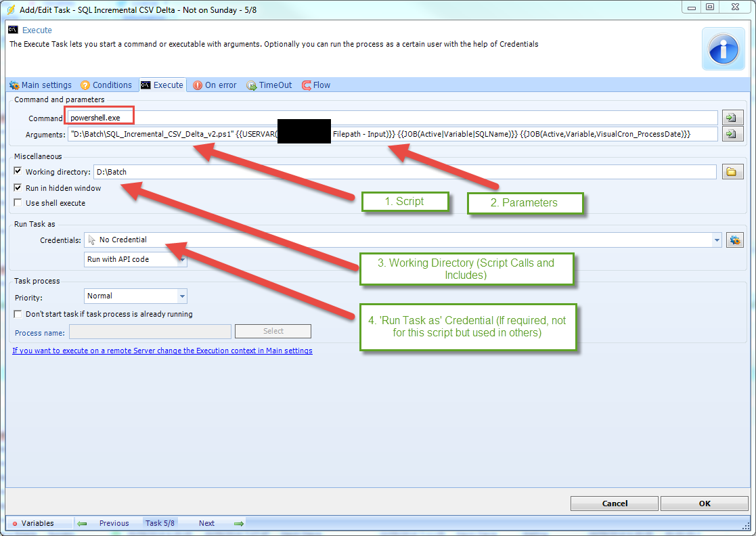
Task: Open the TimeOut tab
Action: pos(270,85)
